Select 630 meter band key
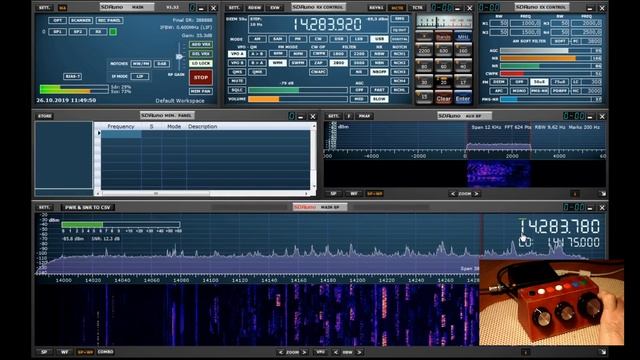Viewport: 640px width, 360px height. (443, 50)
